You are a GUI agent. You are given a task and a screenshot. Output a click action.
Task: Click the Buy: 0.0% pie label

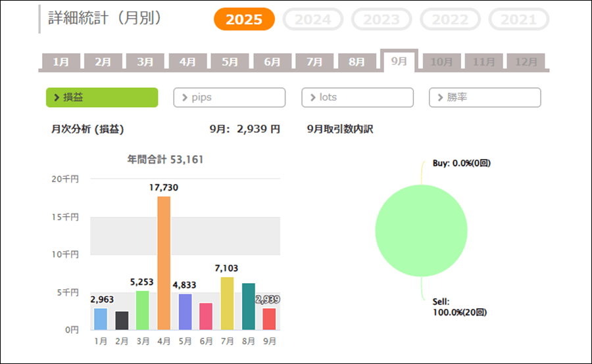point(461,164)
